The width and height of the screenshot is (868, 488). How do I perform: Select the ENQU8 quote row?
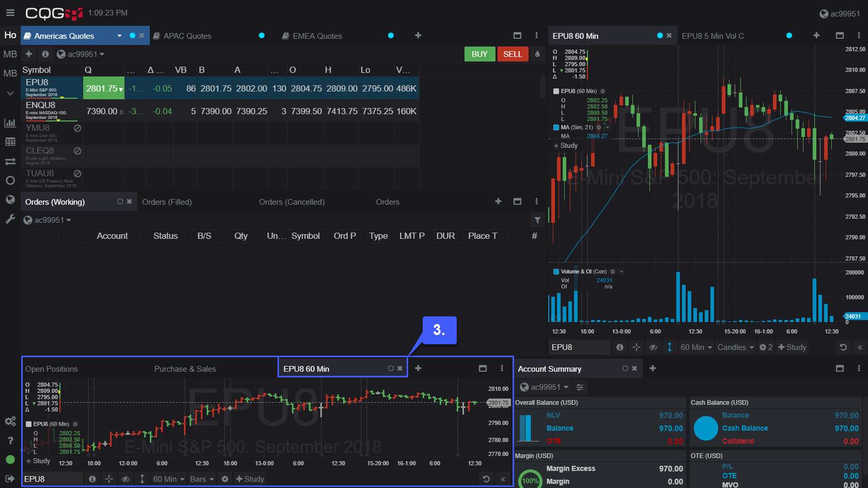pos(220,111)
